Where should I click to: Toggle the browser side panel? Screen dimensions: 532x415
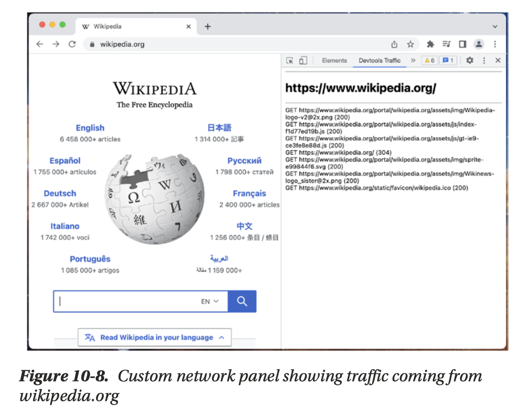(462, 44)
